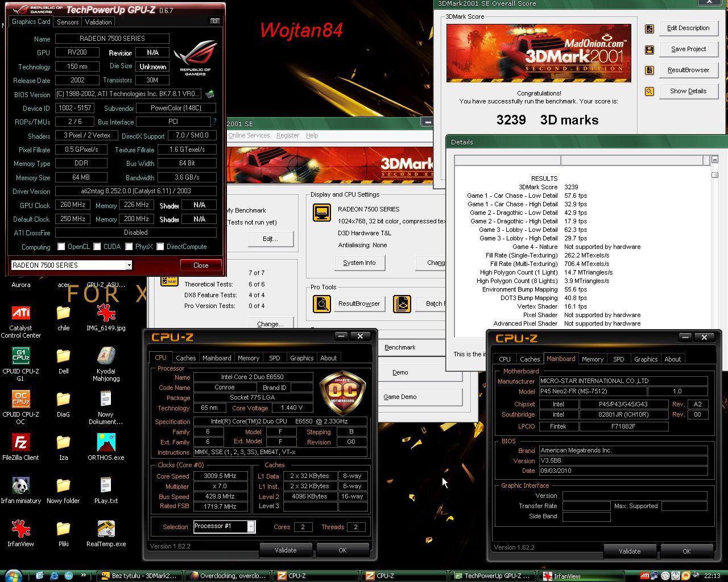Click the GPU-Z screenshot camera icon

(x=215, y=21)
